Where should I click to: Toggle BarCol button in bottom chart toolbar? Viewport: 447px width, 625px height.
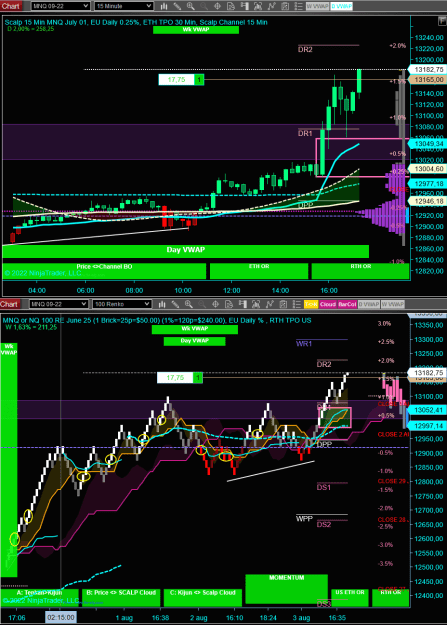click(x=347, y=304)
